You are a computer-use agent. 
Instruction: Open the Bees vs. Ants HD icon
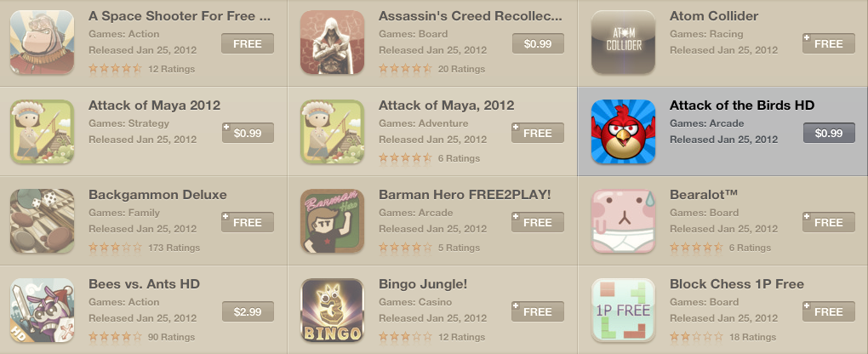42,311
